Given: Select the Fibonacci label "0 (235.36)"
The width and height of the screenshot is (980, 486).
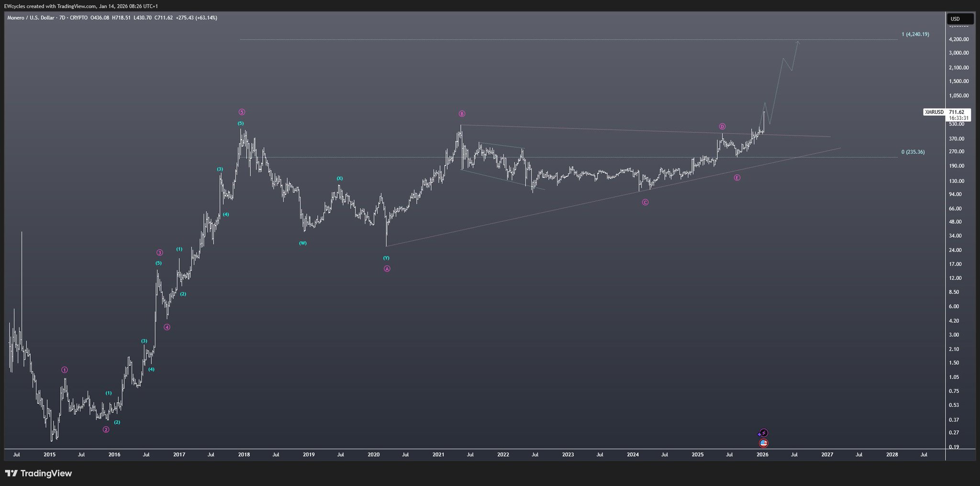Looking at the screenshot, I should click(x=913, y=152).
